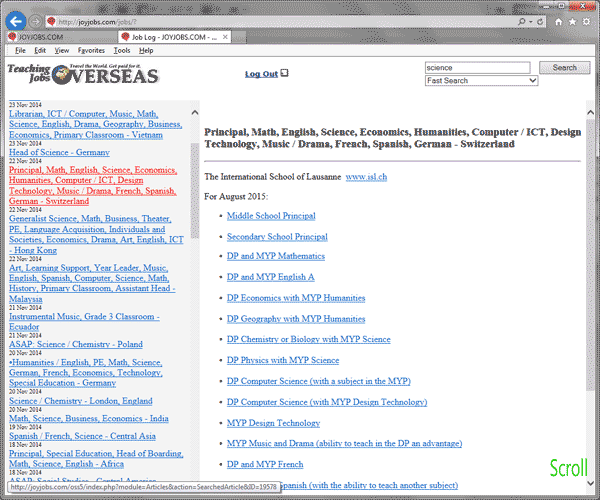Click job list scrollbar up arrow

click(195, 112)
